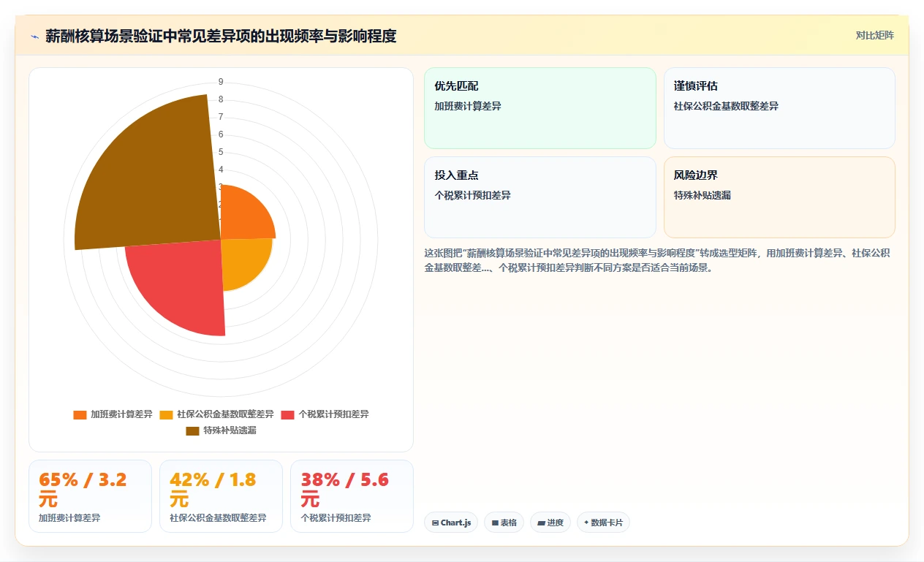Image resolution: width=924 pixels, height=562 pixels.
Task: Toggle the 特殊补贴遗漏 legend item
Action: click(221, 430)
